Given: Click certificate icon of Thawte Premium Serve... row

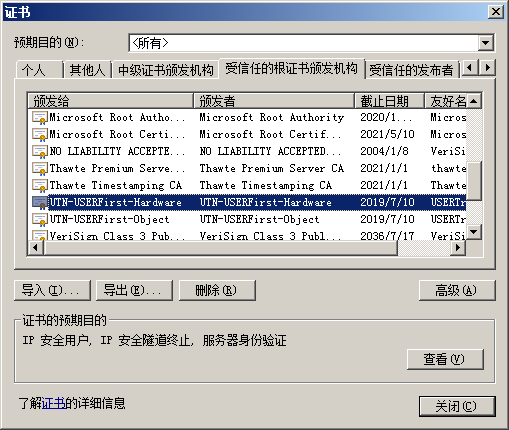Looking at the screenshot, I should [39, 169].
